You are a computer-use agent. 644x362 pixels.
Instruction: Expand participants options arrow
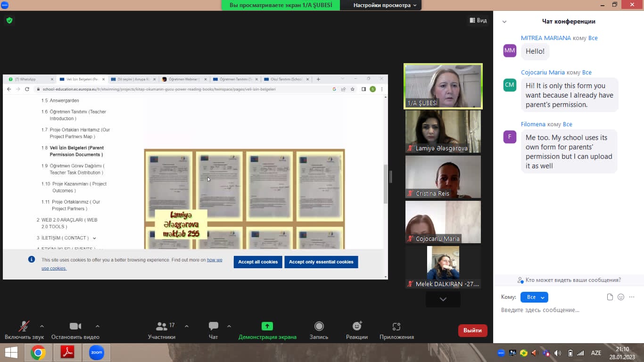coord(186,326)
